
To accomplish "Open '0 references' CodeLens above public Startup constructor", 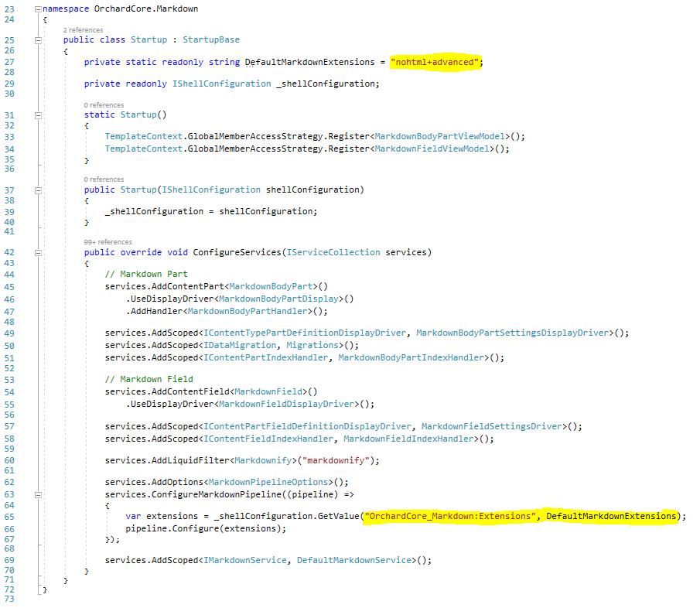I will click(104, 179).
